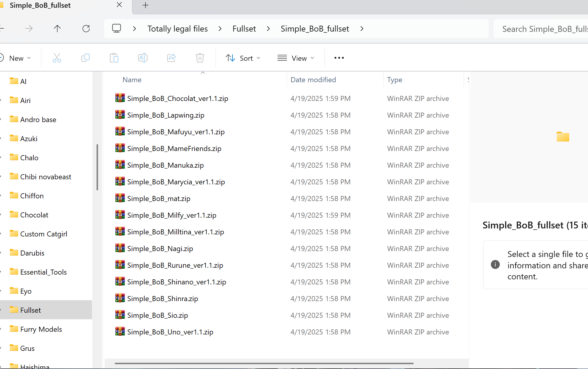Viewport: 588px width, 369px height.
Task: Click the Delete trash icon
Action: click(x=200, y=58)
